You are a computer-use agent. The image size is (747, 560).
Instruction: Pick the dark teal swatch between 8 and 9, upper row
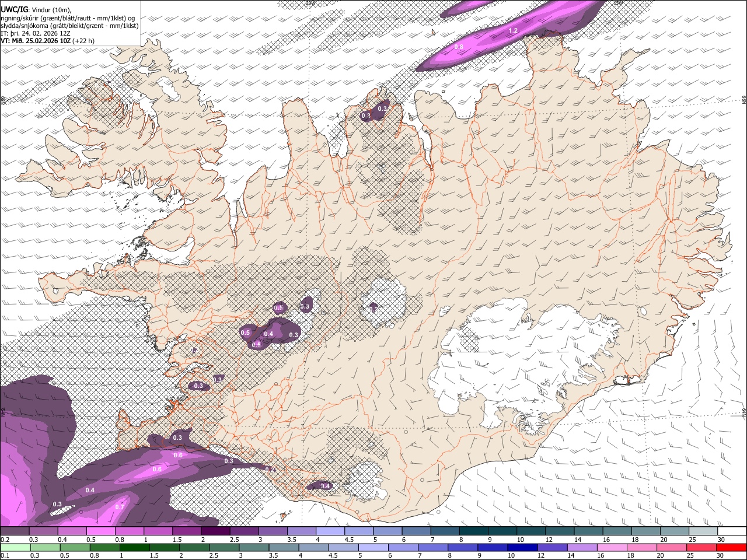[x=474, y=531]
